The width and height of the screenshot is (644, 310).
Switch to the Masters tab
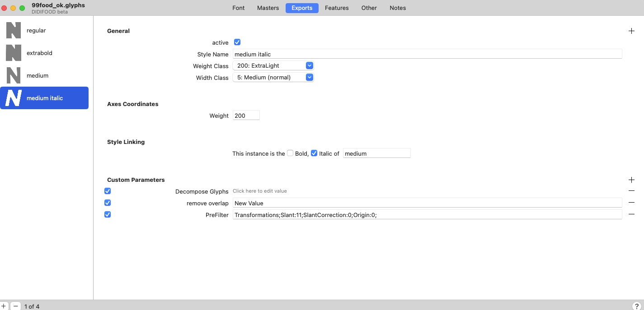[268, 8]
